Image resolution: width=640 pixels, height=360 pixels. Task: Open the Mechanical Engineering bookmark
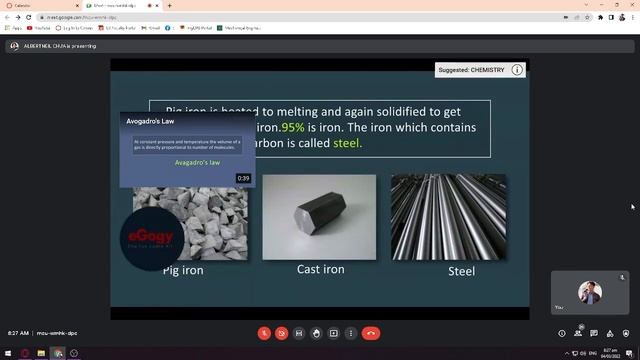(x=239, y=28)
